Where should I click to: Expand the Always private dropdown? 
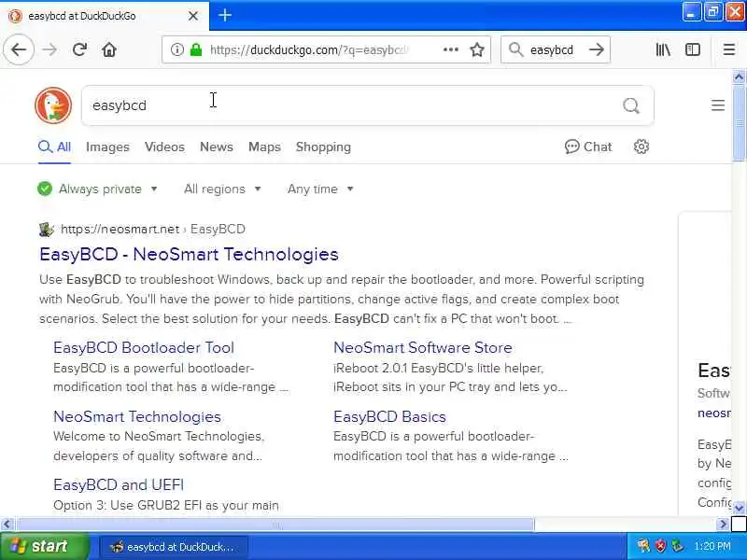(x=98, y=189)
